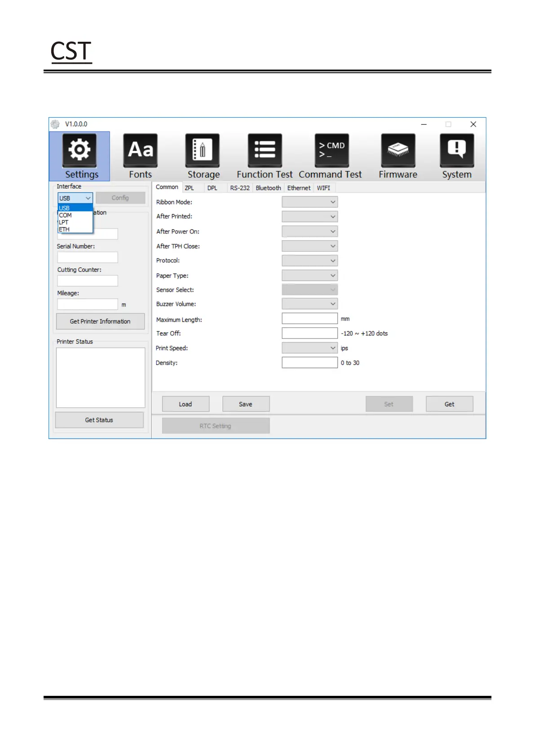Viewport: 535px width, 756px height.
Task: Switch to the Common tab
Action: pos(167,187)
